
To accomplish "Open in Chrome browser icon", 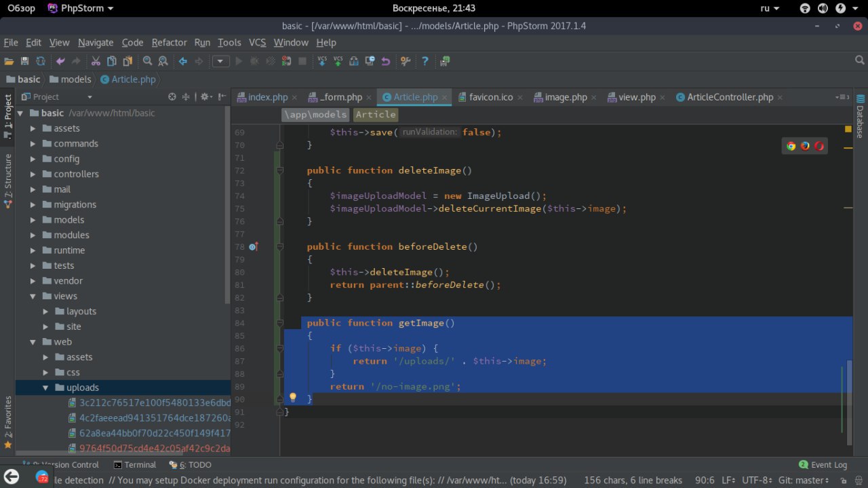I will [x=791, y=146].
